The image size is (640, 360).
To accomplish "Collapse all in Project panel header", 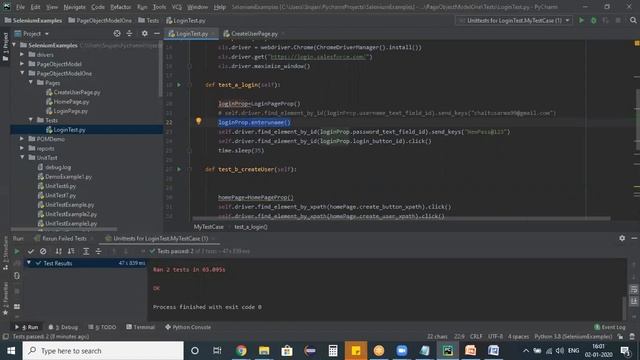I will point(129,33).
